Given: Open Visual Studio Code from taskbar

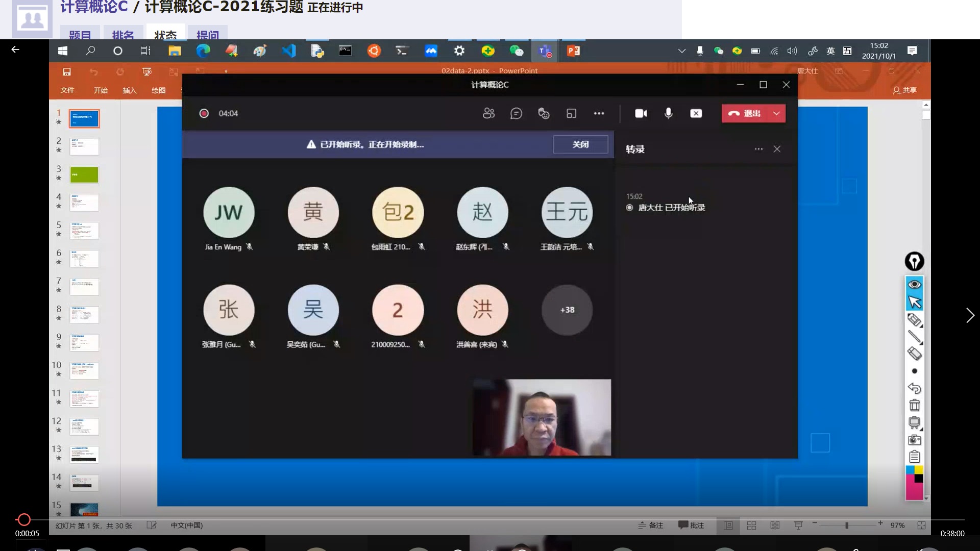Looking at the screenshot, I should (x=289, y=51).
